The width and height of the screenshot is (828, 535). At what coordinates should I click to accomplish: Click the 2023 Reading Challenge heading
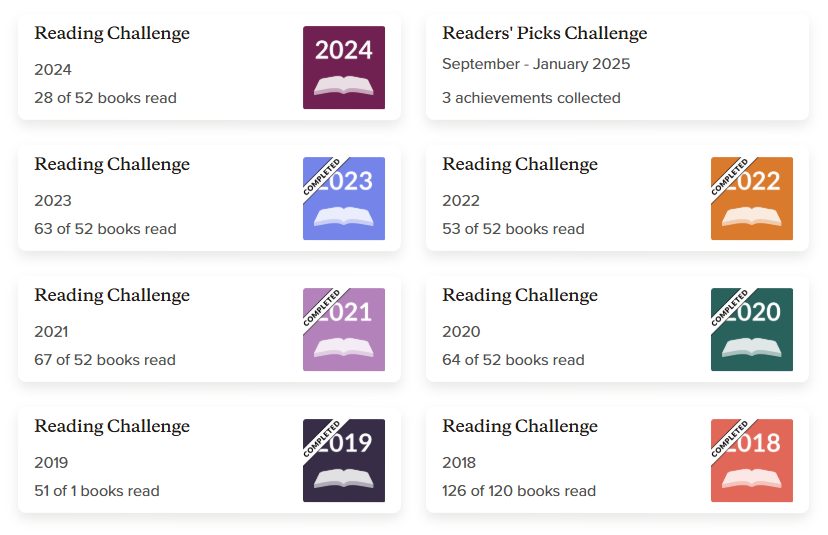[x=112, y=164]
